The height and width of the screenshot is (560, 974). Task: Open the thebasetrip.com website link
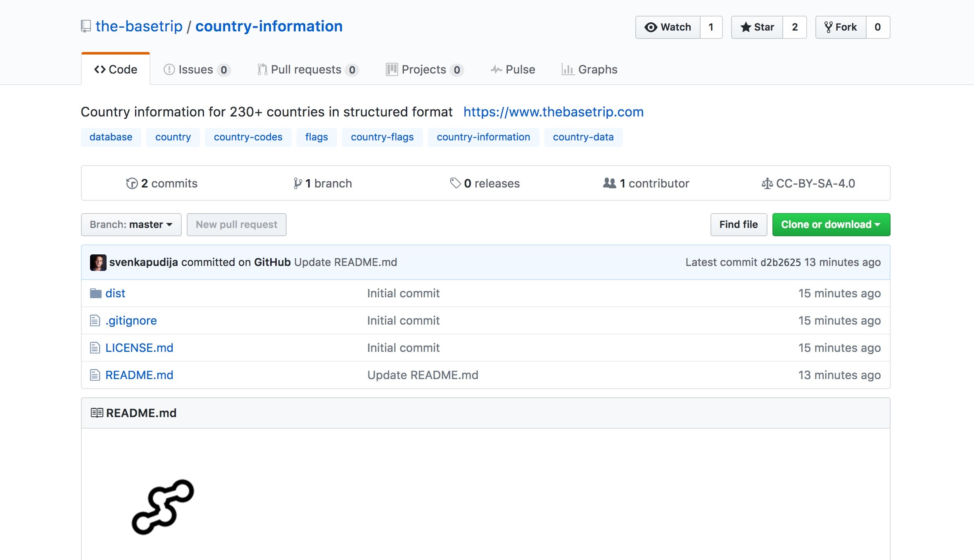pos(553,112)
